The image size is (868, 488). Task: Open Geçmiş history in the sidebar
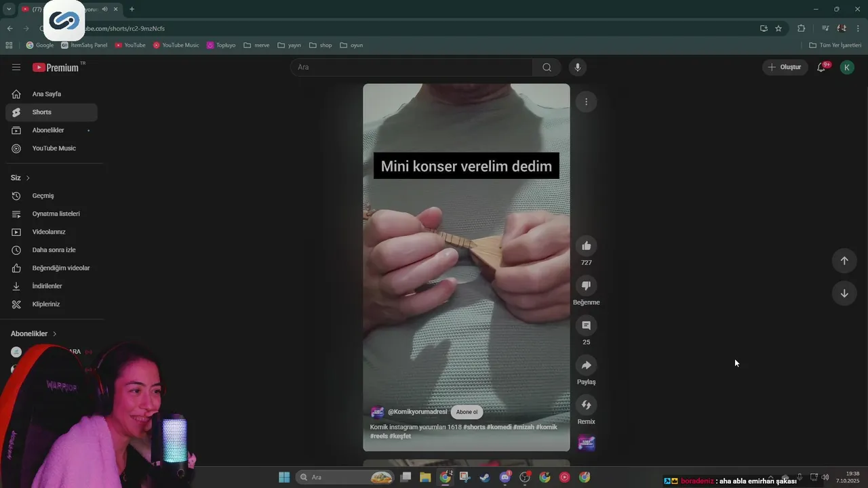coord(52,196)
